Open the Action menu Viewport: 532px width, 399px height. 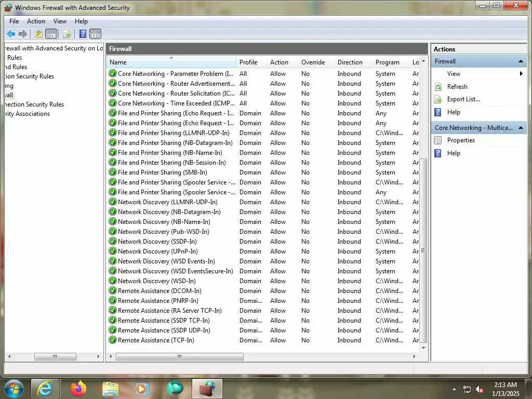(36, 21)
